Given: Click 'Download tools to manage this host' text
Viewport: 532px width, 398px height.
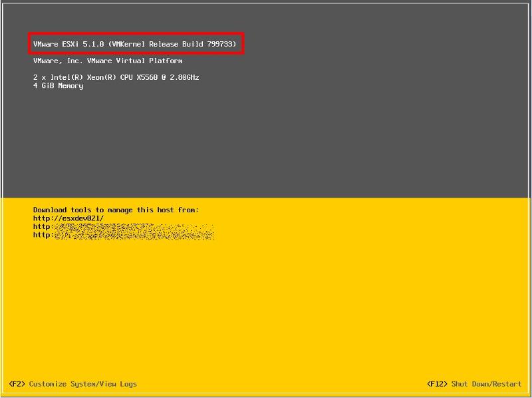Looking at the screenshot, I should click(116, 210).
